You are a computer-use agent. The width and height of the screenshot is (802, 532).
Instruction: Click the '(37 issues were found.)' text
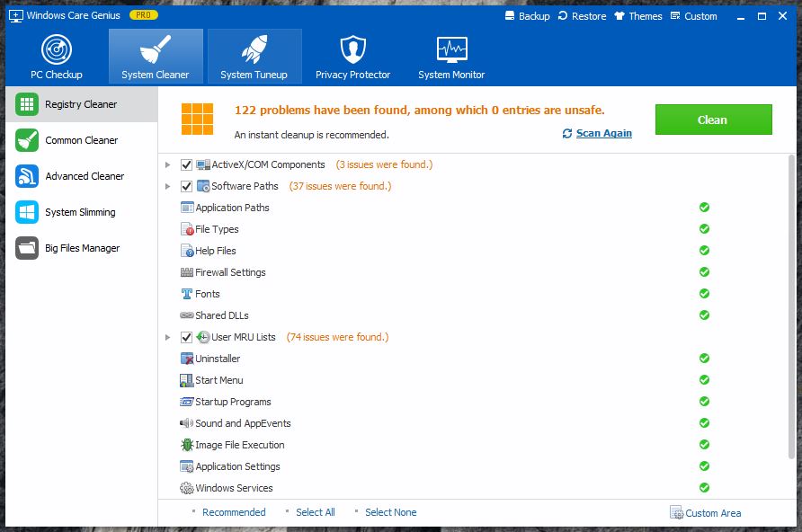click(x=340, y=186)
